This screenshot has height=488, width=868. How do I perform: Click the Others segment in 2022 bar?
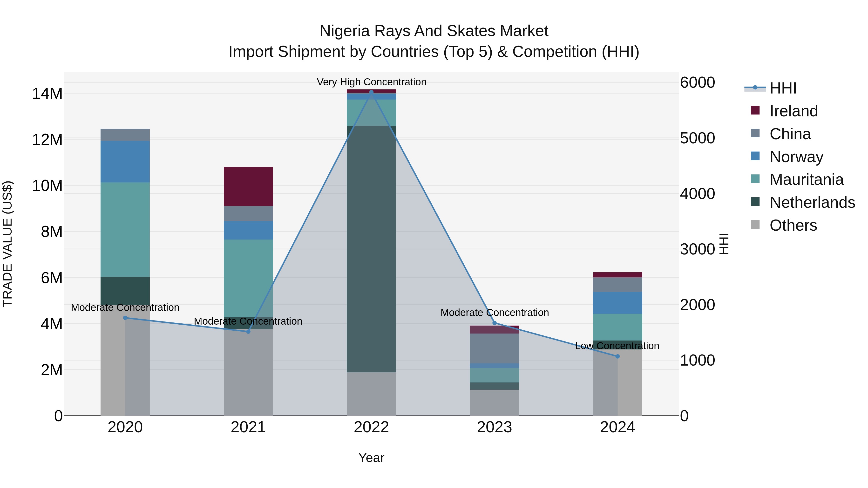[x=371, y=394]
